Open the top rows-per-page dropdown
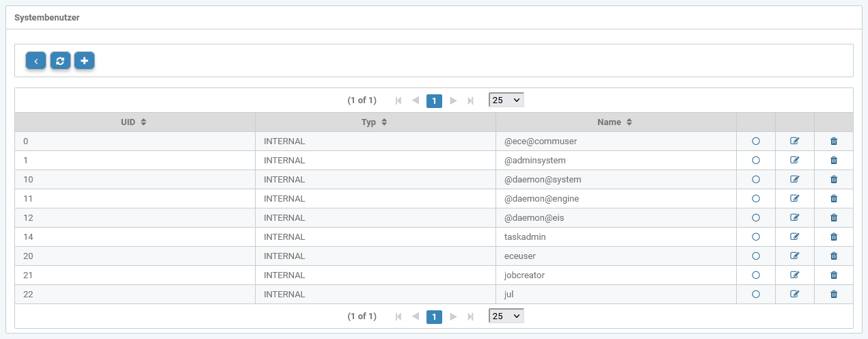 (x=506, y=100)
